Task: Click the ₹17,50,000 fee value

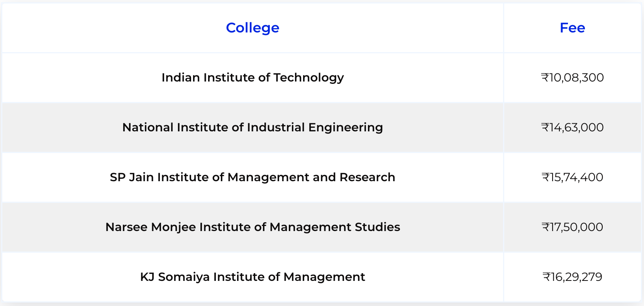Action: [572, 227]
